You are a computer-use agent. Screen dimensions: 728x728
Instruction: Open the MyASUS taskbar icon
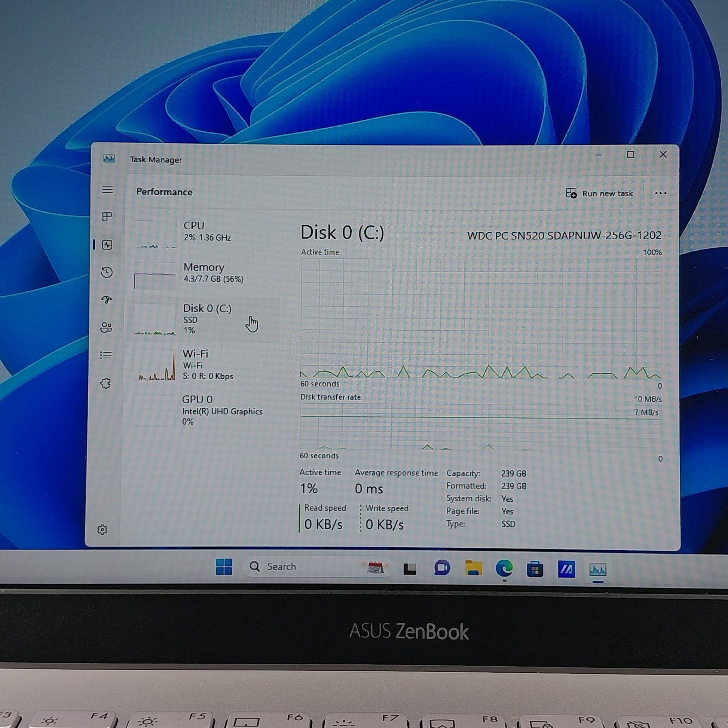(x=566, y=569)
